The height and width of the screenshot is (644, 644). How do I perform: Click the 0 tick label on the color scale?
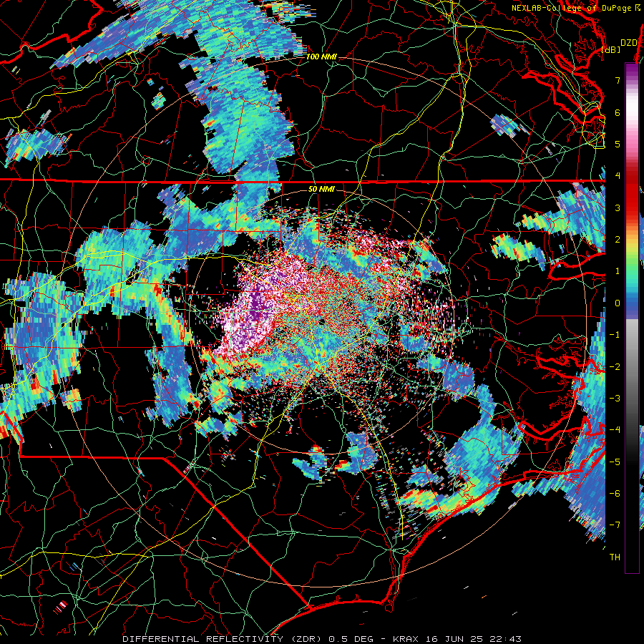coord(618,303)
